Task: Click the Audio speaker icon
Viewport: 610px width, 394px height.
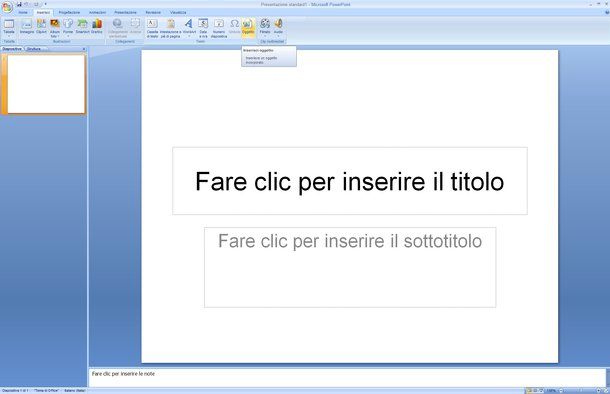Action: tap(279, 24)
